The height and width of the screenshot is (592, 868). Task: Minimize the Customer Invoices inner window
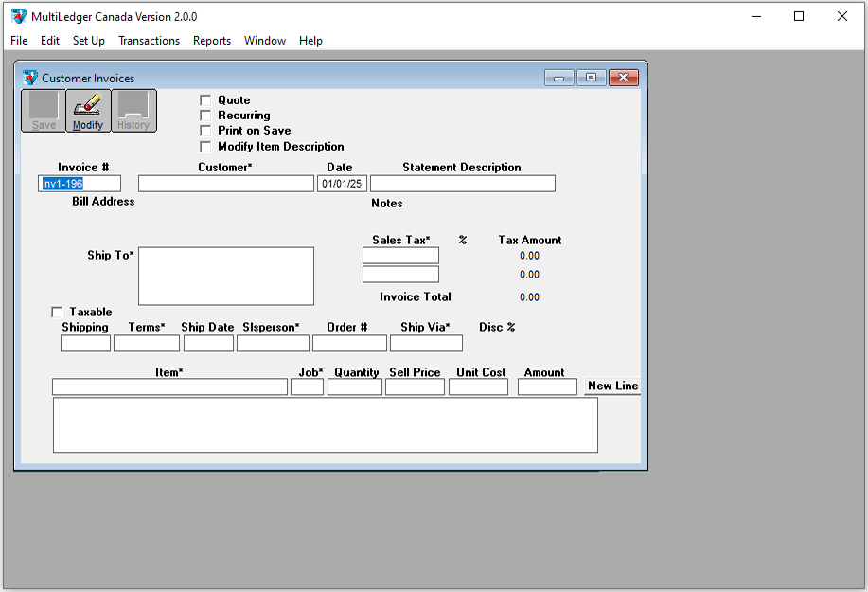coord(559,78)
